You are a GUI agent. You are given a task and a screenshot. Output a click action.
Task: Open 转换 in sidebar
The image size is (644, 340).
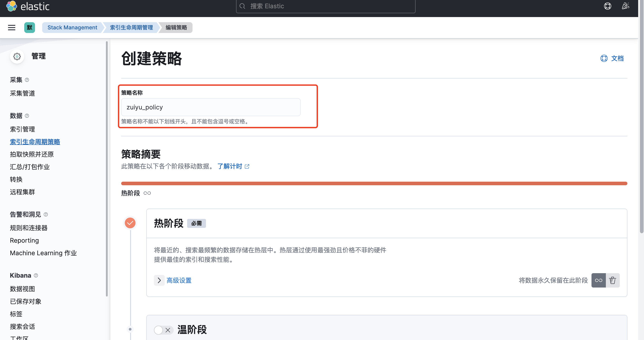[16, 179]
